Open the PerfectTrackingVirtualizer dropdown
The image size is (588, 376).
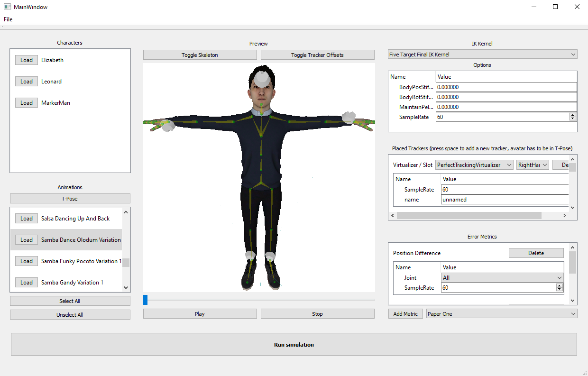point(474,165)
